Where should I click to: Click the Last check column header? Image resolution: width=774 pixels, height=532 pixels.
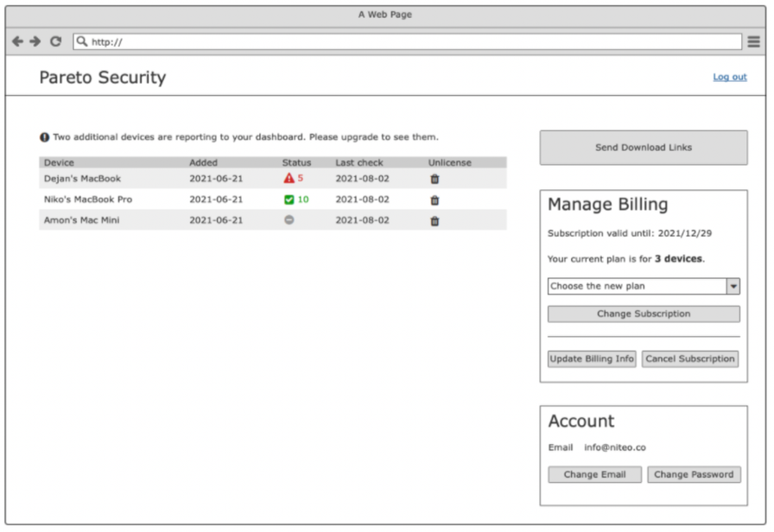359,162
